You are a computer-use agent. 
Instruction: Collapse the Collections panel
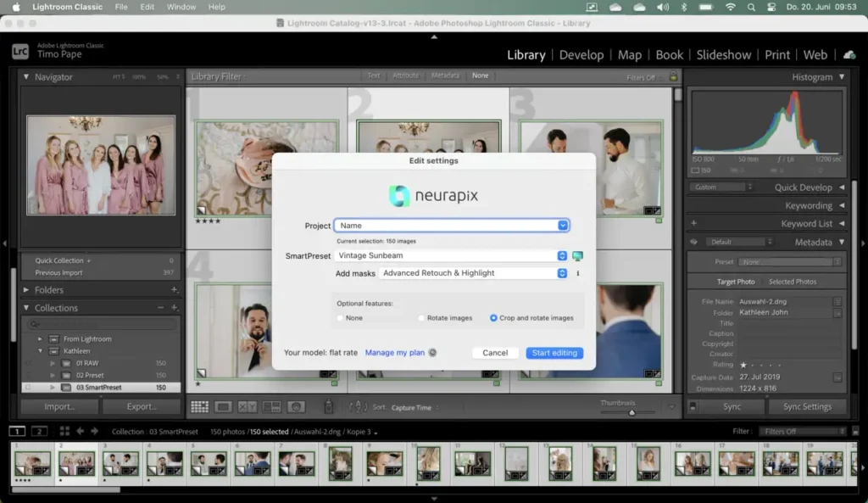coord(26,307)
